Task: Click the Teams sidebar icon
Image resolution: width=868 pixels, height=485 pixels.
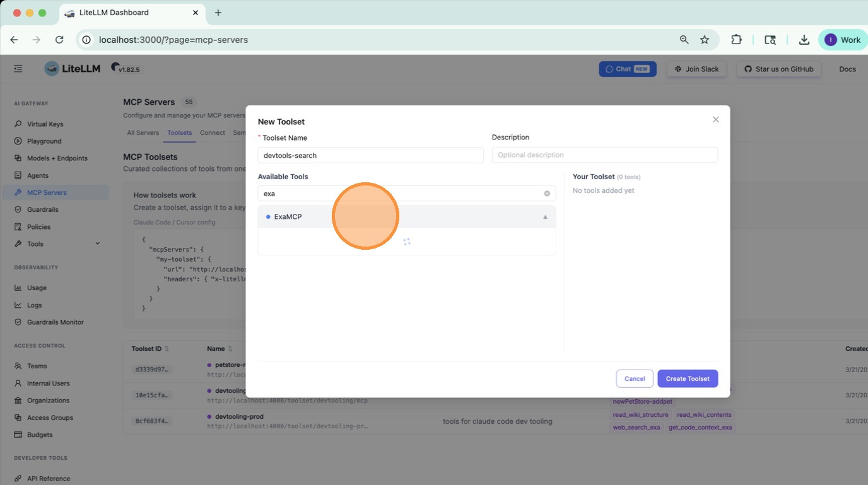Action: click(18, 366)
